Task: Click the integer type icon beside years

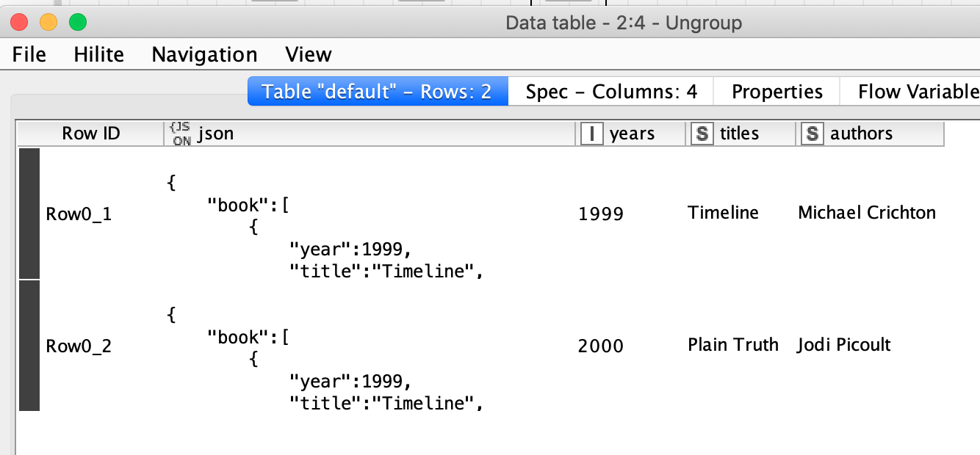Action: (591, 134)
